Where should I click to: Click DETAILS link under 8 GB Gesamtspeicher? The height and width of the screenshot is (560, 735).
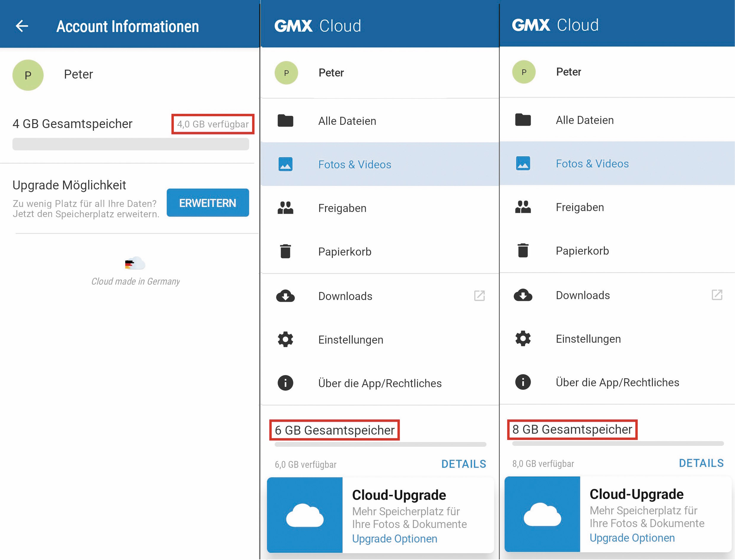pos(701,463)
